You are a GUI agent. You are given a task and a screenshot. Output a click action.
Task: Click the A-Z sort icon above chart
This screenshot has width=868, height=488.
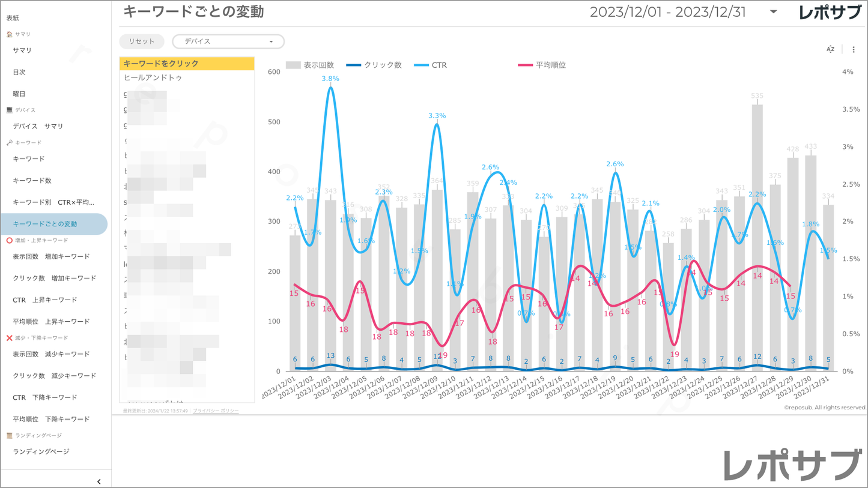pos(830,50)
